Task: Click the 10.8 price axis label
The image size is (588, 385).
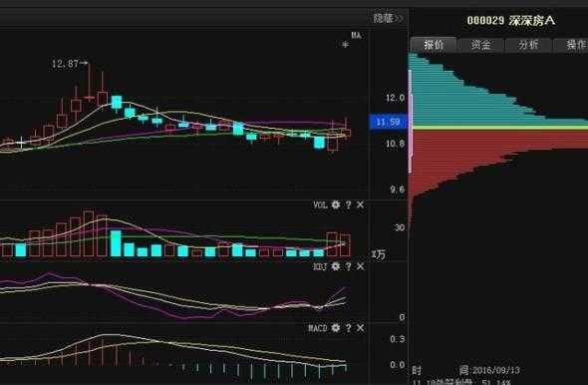Action: 396,144
